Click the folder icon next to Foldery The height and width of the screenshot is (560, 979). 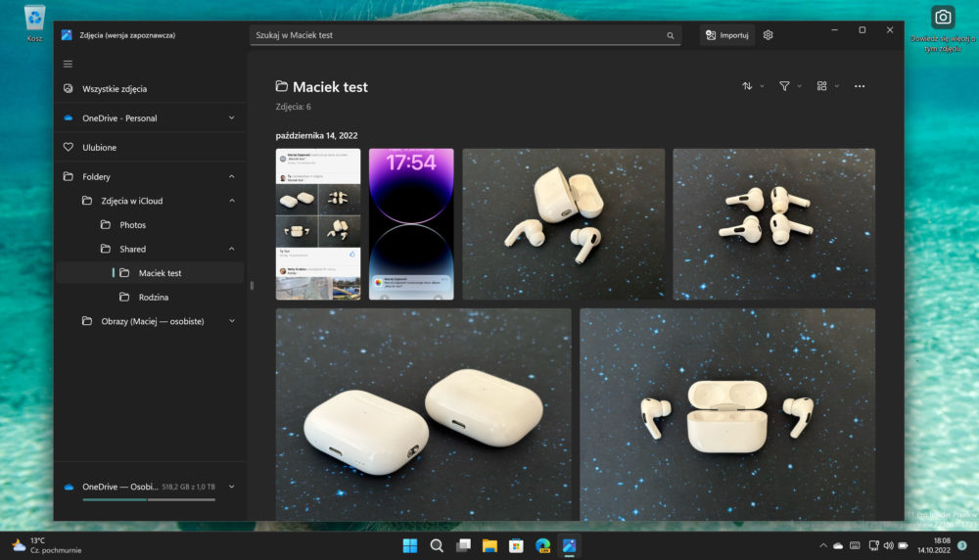(69, 176)
